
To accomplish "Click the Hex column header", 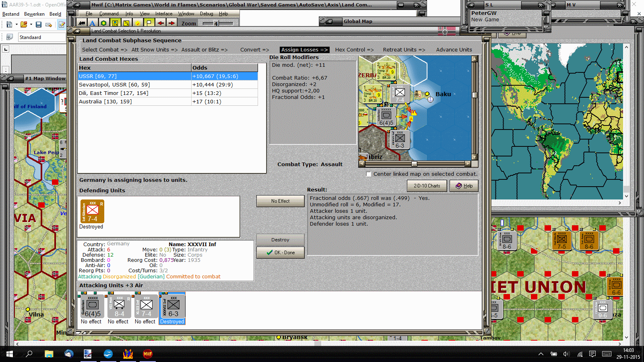I will (134, 68).
